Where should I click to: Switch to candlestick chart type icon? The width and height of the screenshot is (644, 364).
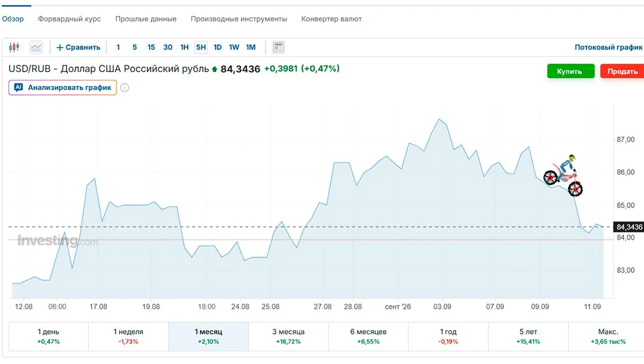14,47
